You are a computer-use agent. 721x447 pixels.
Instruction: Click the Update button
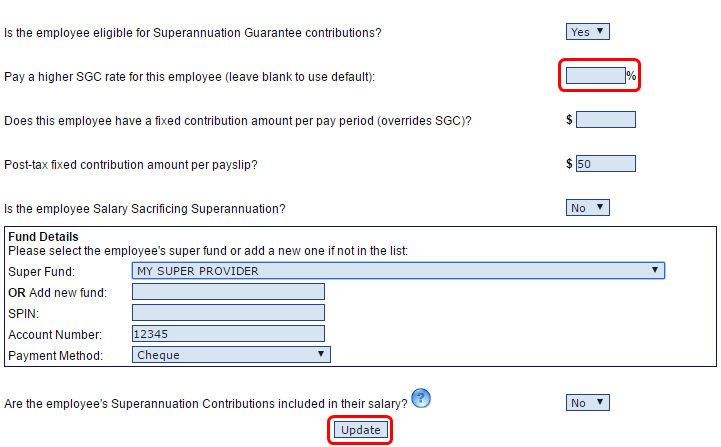point(360,430)
